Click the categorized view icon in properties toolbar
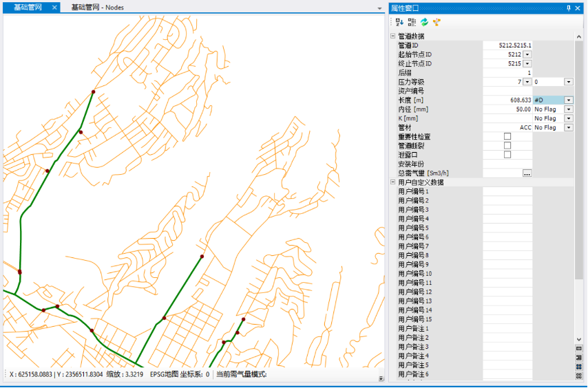Screen dimensions: 588x388 (412, 22)
